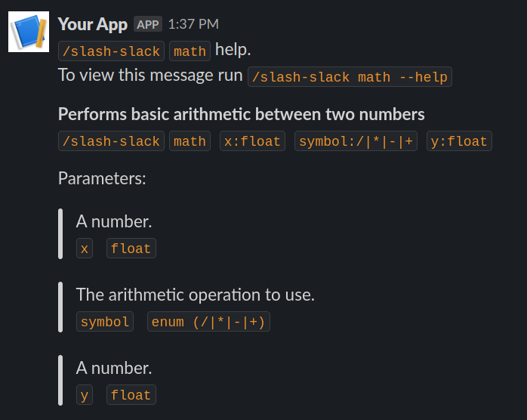
Task: Click the bold arithmetic description heading
Action: coord(241,115)
